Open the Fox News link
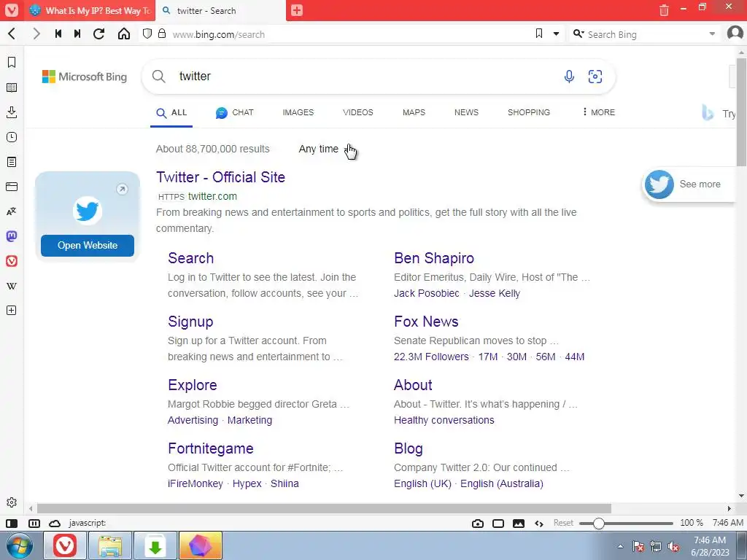This screenshot has width=747, height=560. 426,322
